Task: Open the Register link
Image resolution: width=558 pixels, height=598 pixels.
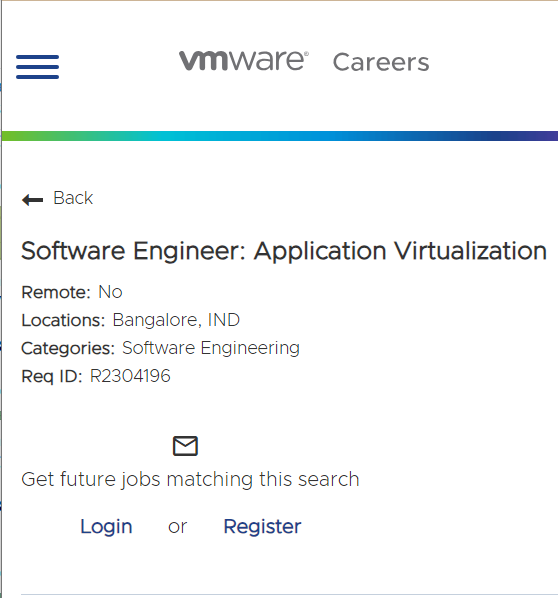Action: pos(262,527)
